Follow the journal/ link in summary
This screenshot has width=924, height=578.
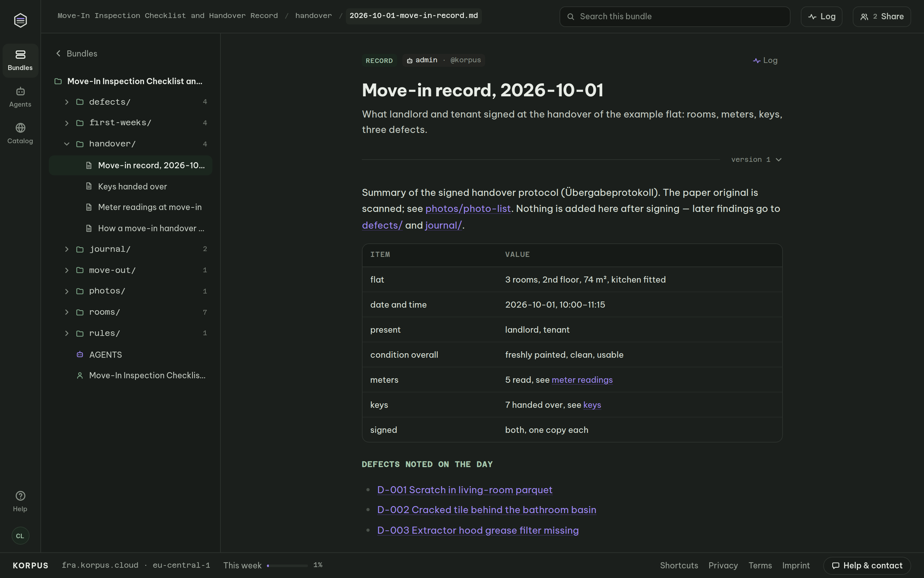pos(443,225)
